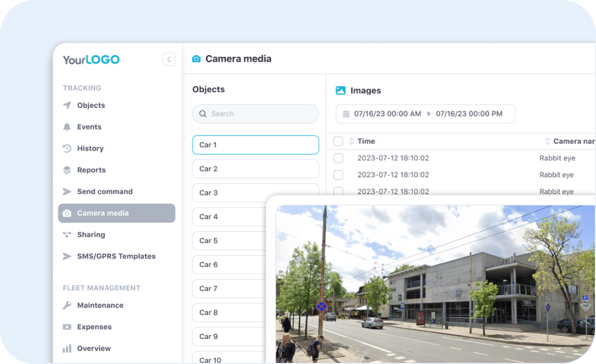The height and width of the screenshot is (364, 596).
Task: Toggle the select-all checkbox in table header
Action: click(x=338, y=141)
